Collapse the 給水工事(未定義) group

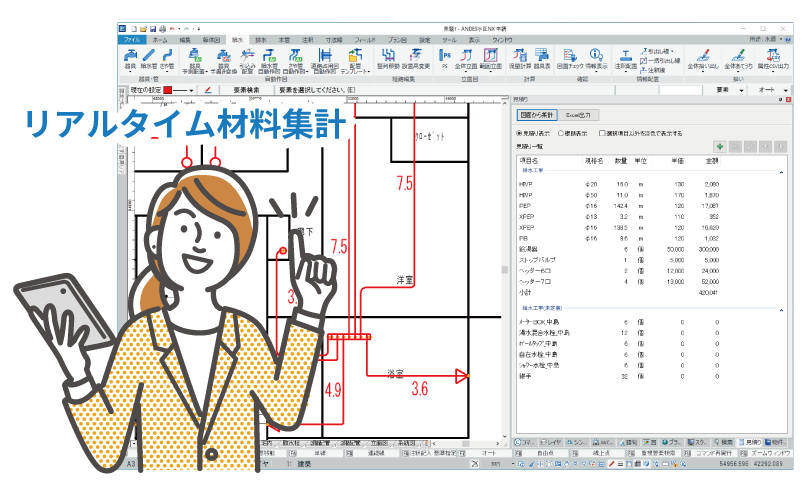point(781,310)
